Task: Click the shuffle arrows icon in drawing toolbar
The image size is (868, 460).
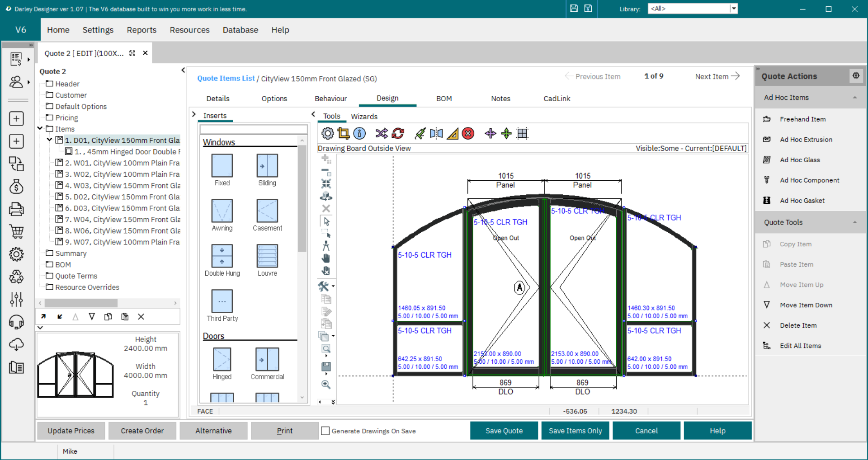Action: [382, 133]
